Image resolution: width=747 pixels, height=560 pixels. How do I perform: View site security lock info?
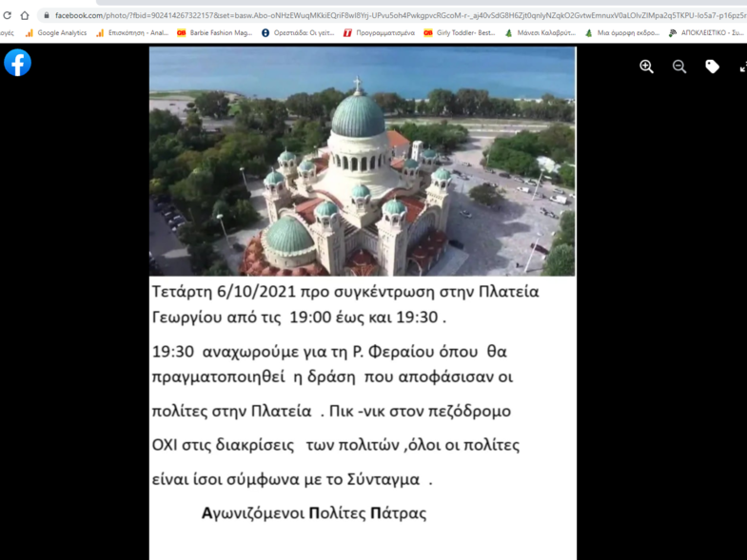pyautogui.click(x=46, y=15)
